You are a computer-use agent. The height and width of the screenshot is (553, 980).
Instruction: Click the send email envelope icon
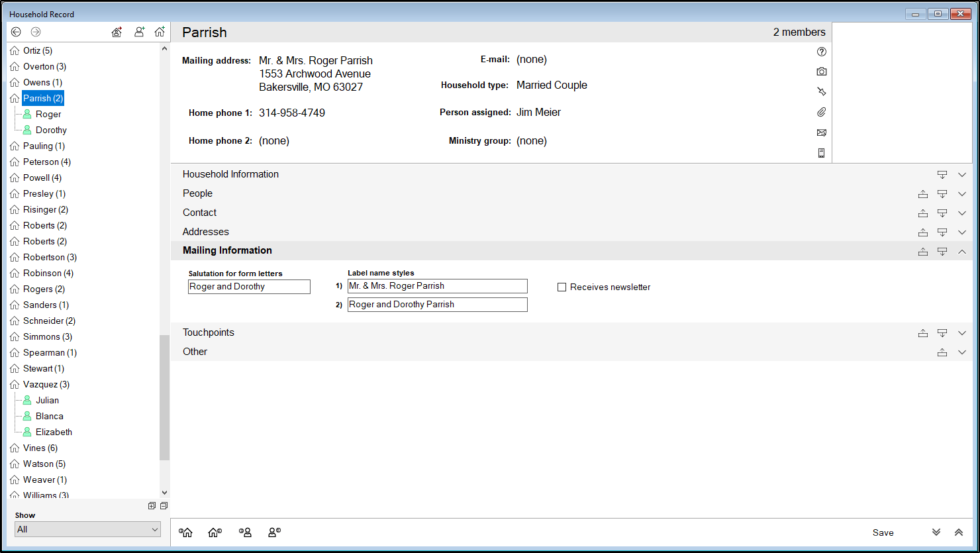pyautogui.click(x=821, y=132)
